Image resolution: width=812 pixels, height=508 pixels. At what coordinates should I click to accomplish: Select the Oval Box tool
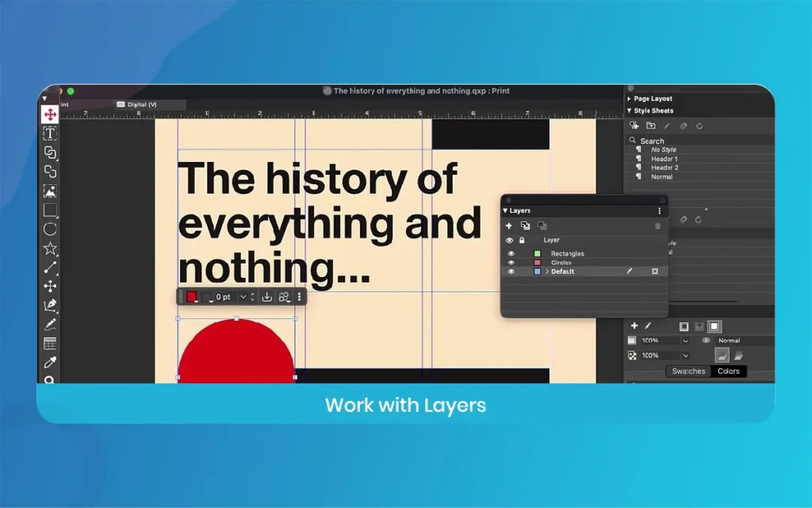click(x=50, y=229)
